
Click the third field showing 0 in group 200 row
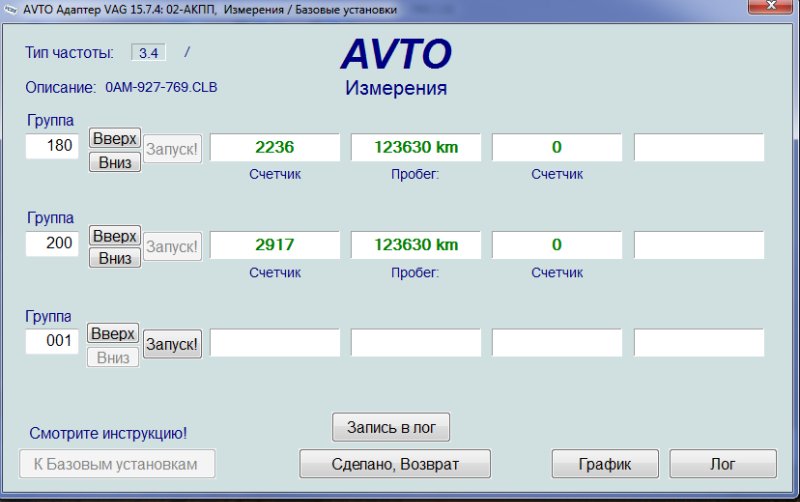[557, 245]
